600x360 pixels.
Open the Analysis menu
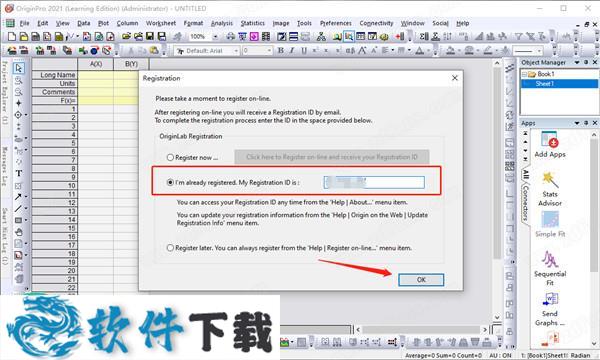[222, 23]
